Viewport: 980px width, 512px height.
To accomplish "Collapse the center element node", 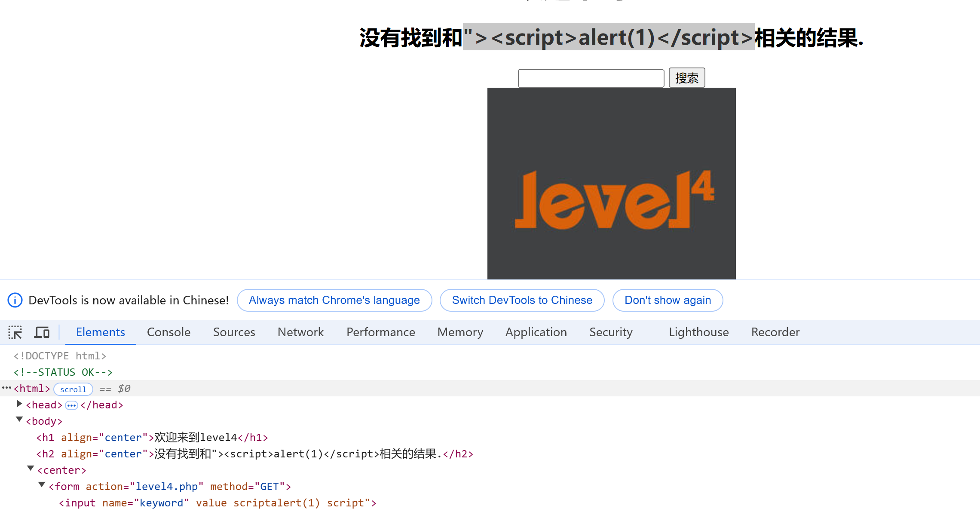I will [31, 468].
